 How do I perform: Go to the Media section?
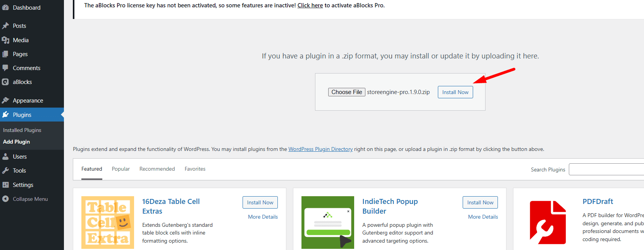(32, 40)
